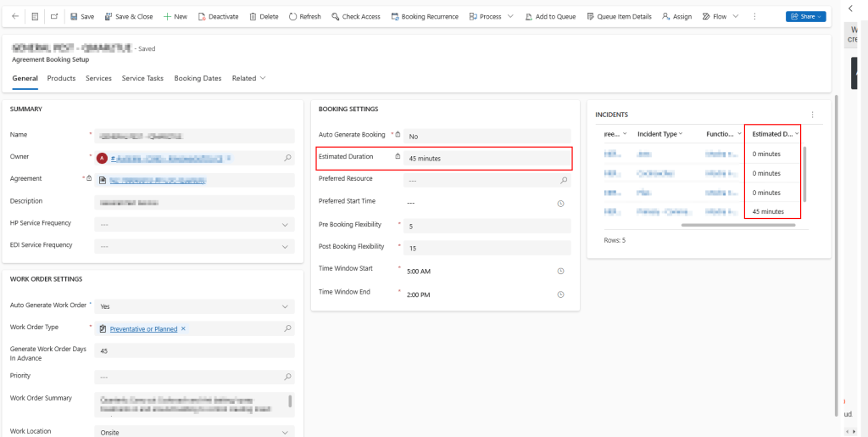Open record in new window icon

pyautogui.click(x=54, y=16)
